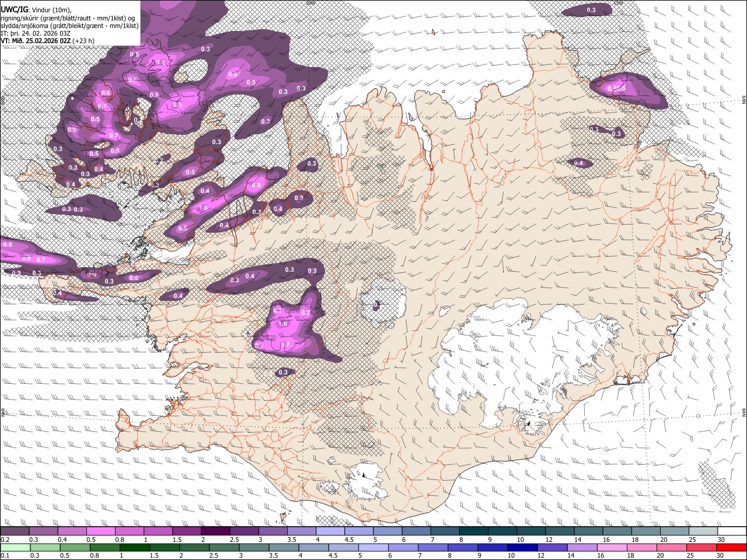
Task: Click the 'Vindur (10m),' header text
Action: [x=51, y=10]
